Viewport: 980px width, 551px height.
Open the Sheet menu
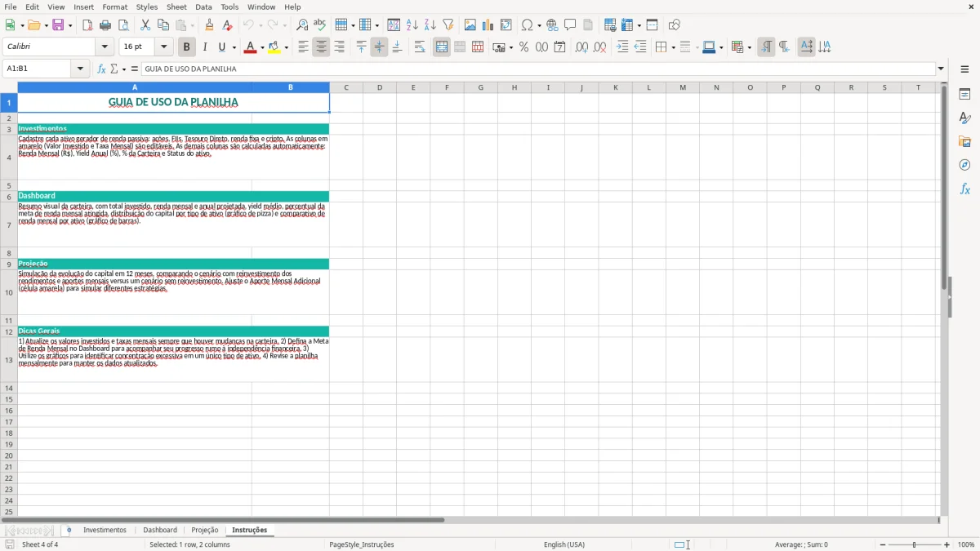pyautogui.click(x=176, y=7)
